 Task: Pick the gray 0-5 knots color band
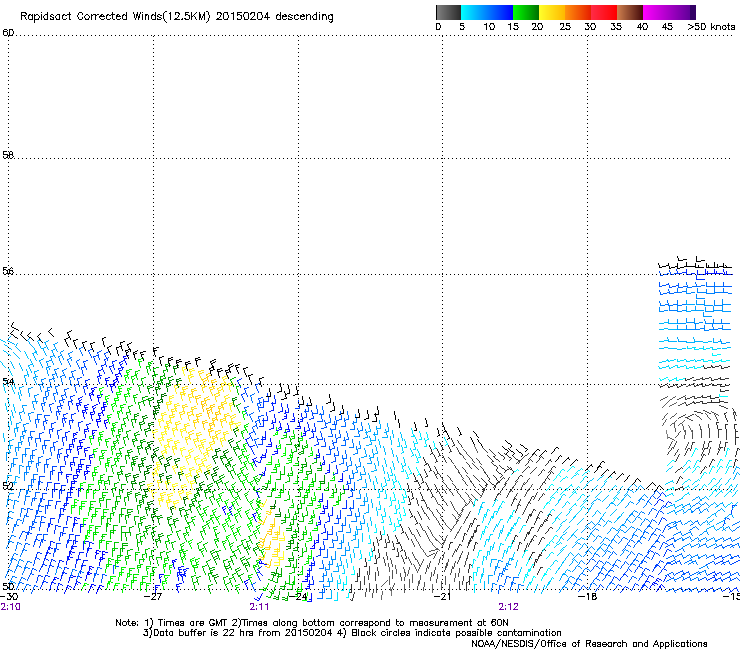tap(448, 12)
